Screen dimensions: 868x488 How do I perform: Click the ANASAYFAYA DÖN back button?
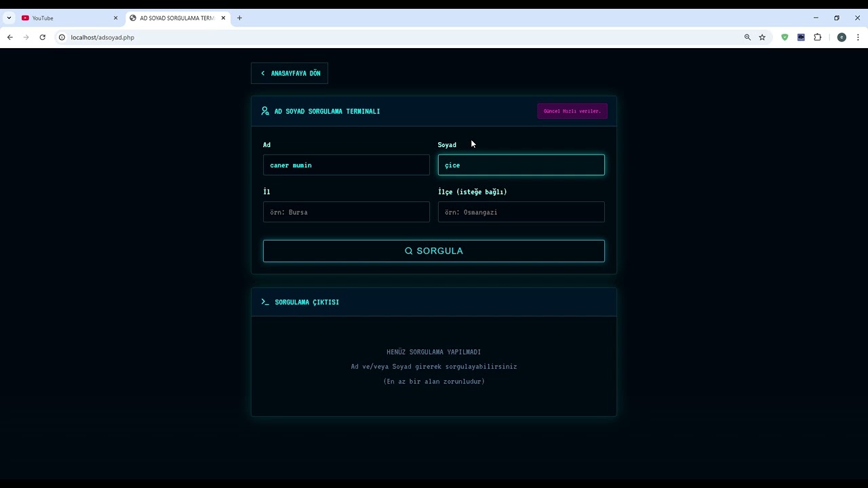pyautogui.click(x=290, y=73)
